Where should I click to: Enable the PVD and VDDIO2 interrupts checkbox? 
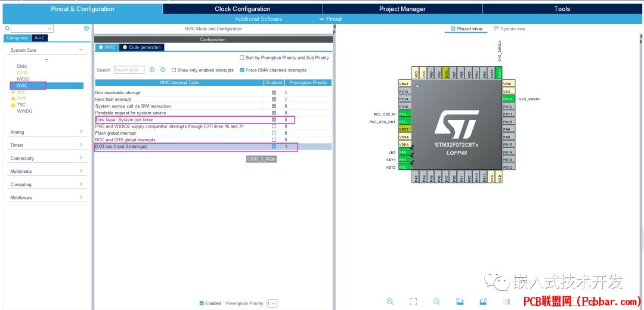[x=274, y=126]
